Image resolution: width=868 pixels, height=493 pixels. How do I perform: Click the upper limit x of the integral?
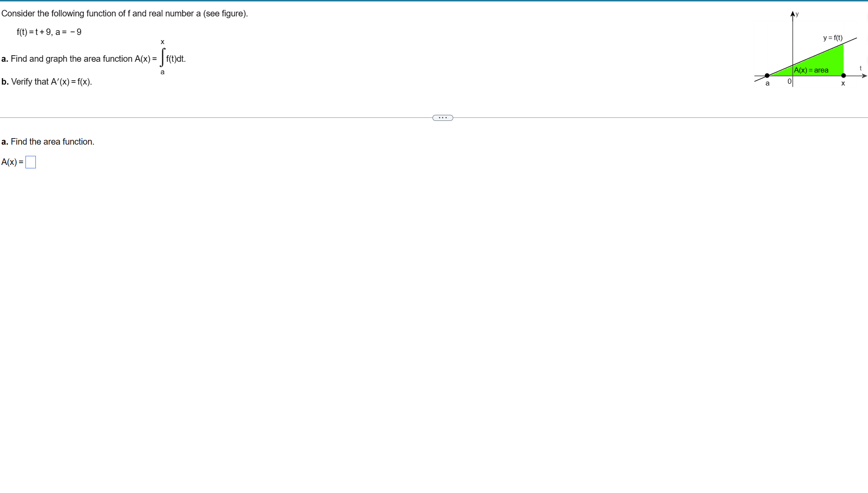click(x=162, y=42)
